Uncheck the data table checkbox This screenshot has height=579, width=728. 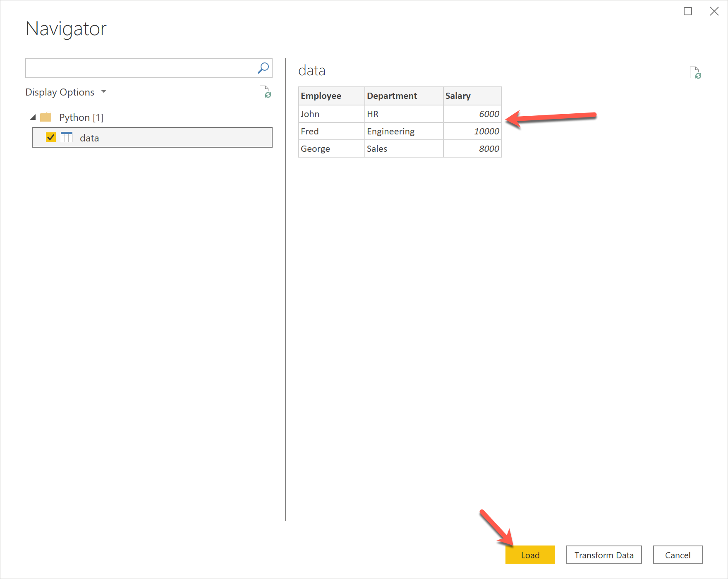[51, 137]
